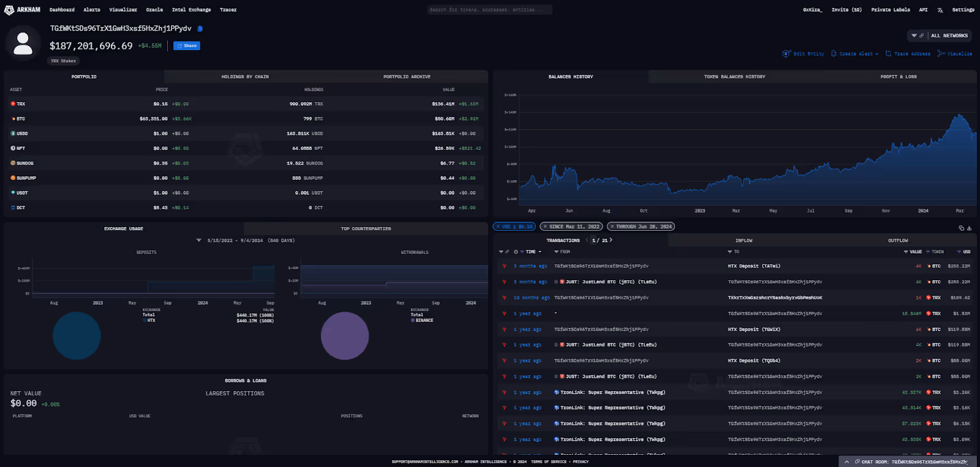Go to the previous transactions page

(587, 240)
